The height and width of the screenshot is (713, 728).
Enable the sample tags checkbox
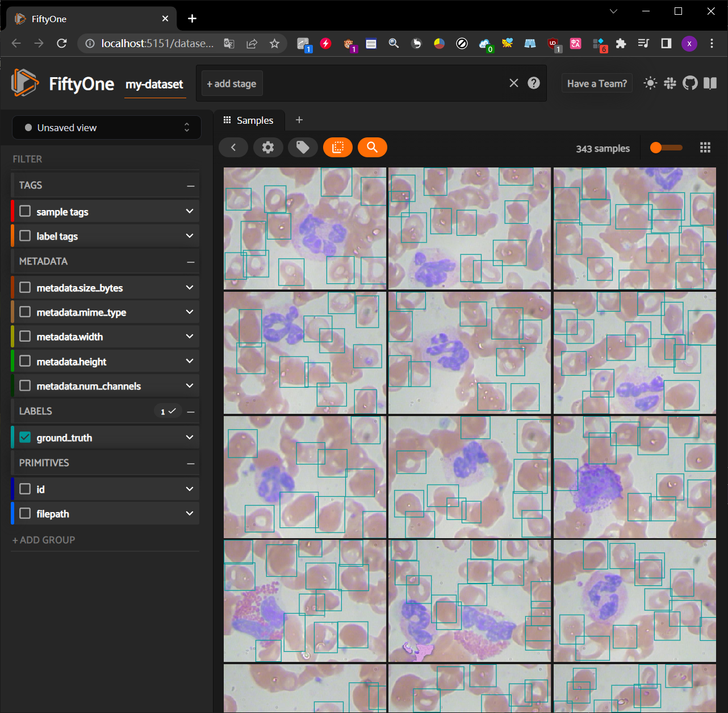tap(25, 211)
